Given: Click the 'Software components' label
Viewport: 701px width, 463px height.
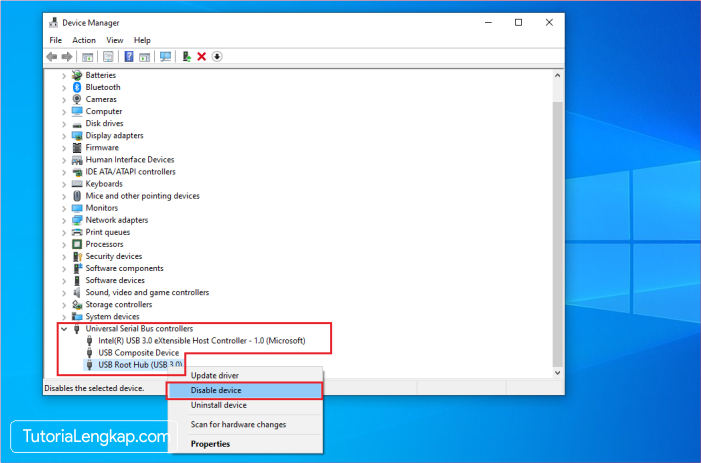Looking at the screenshot, I should (124, 268).
